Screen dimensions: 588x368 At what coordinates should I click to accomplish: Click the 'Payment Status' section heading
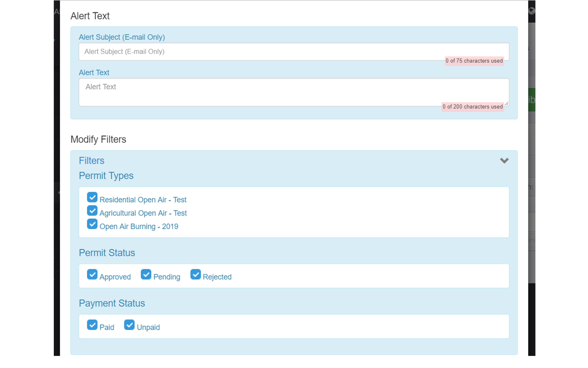(112, 303)
